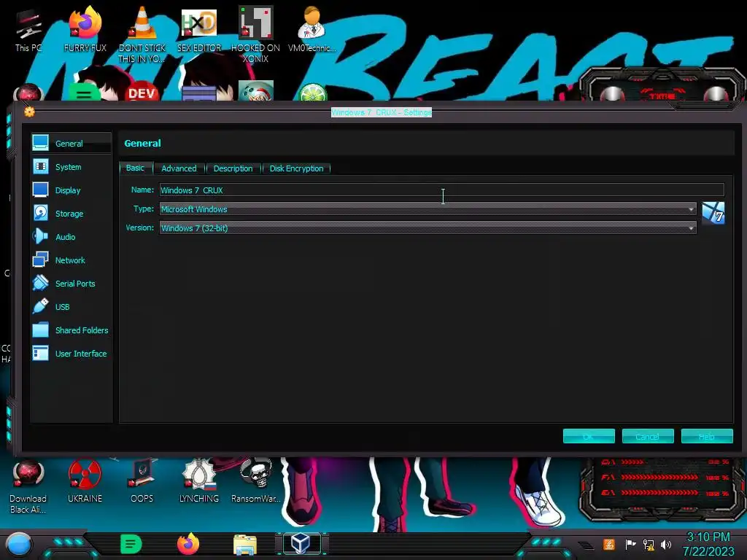
Task: Open the clock showing 3:10 PM
Action: pyautogui.click(x=708, y=544)
